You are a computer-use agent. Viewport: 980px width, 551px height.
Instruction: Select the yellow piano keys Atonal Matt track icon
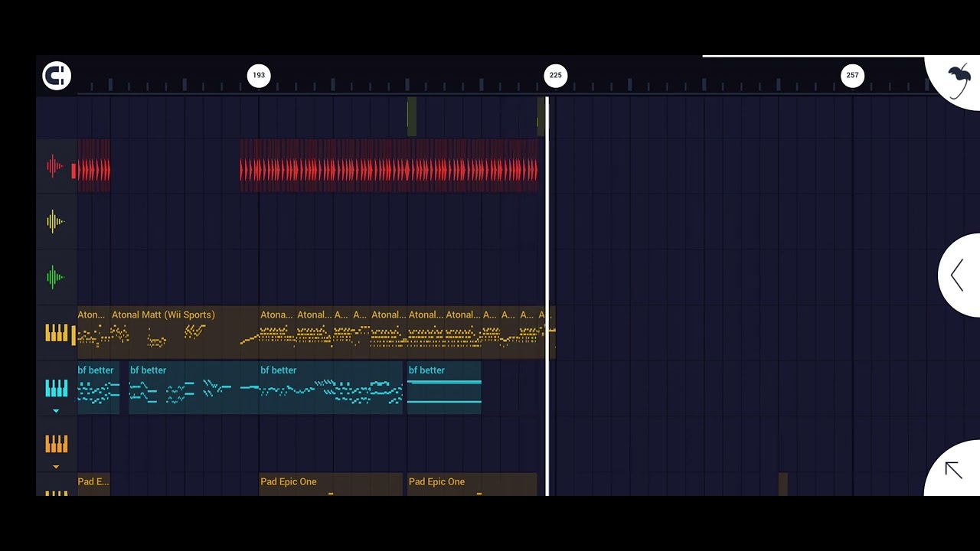coord(57,333)
